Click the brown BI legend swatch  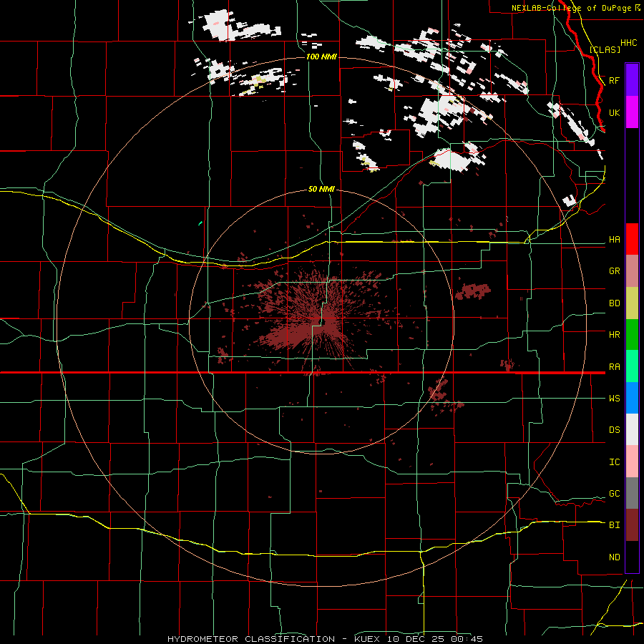click(632, 525)
